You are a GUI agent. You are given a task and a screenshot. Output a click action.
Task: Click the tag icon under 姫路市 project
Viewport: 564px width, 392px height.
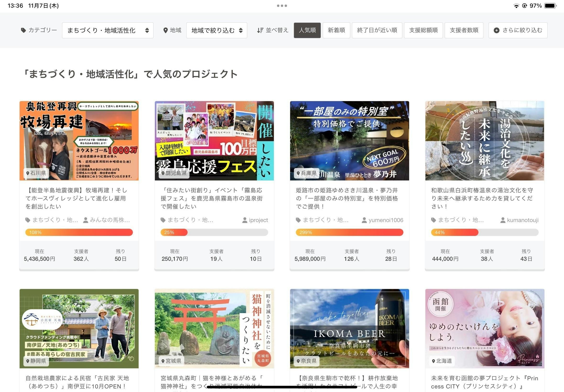(x=298, y=220)
